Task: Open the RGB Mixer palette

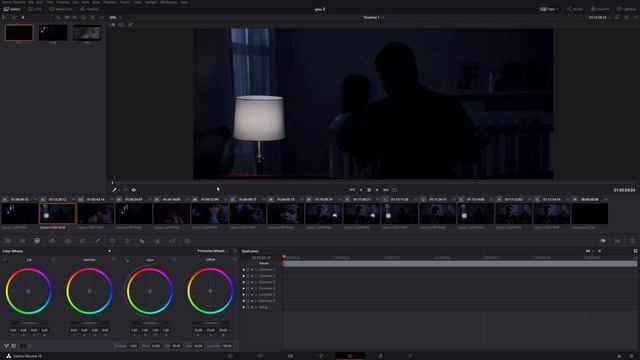Action: [x=52, y=241]
